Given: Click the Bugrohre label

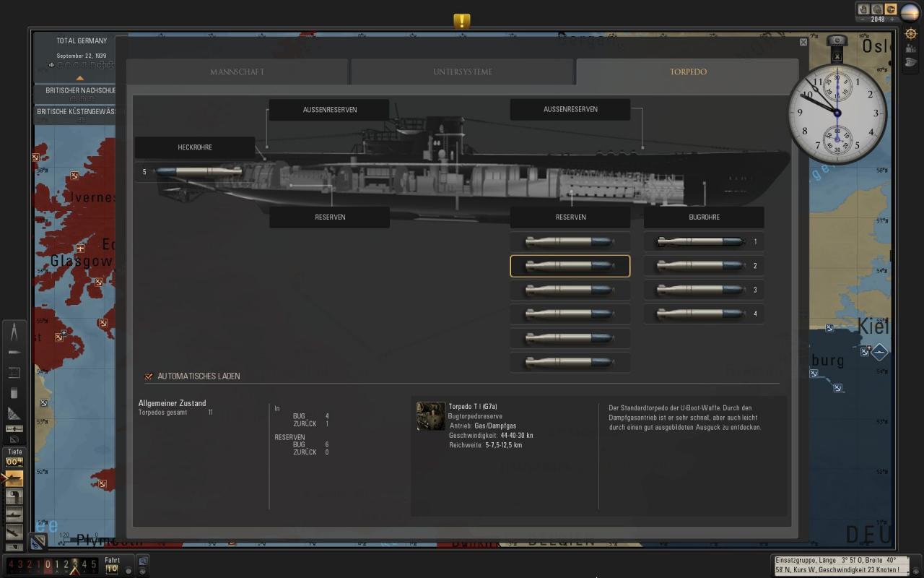Looking at the screenshot, I should tap(704, 217).
